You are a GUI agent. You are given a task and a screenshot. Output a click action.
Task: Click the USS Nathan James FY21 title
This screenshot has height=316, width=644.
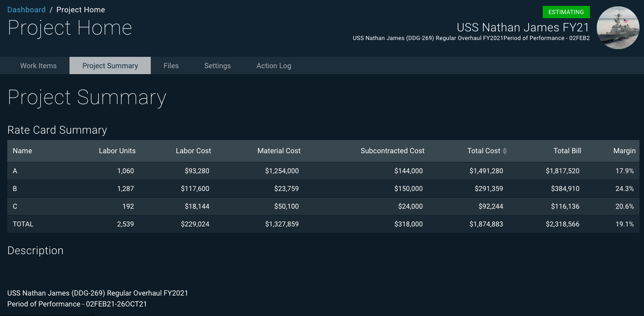[523, 27]
